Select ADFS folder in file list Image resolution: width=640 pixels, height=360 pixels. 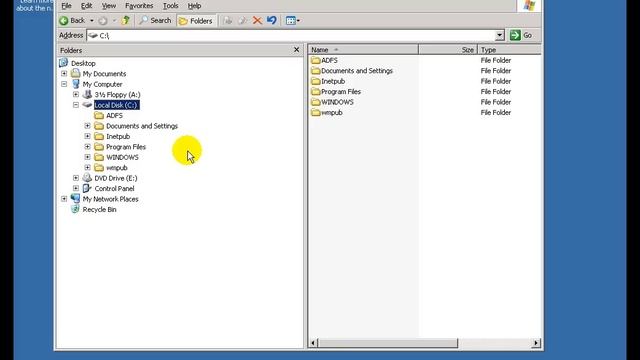[x=324, y=60]
